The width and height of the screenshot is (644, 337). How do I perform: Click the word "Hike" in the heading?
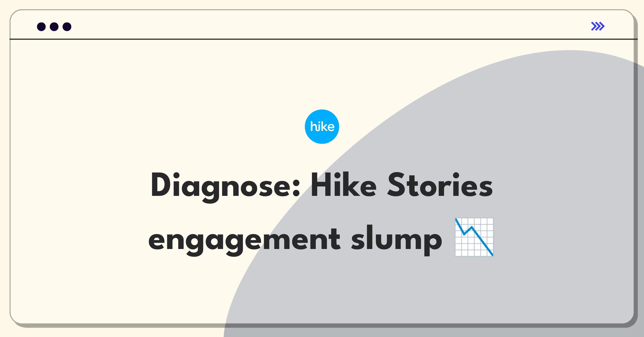pos(343,185)
